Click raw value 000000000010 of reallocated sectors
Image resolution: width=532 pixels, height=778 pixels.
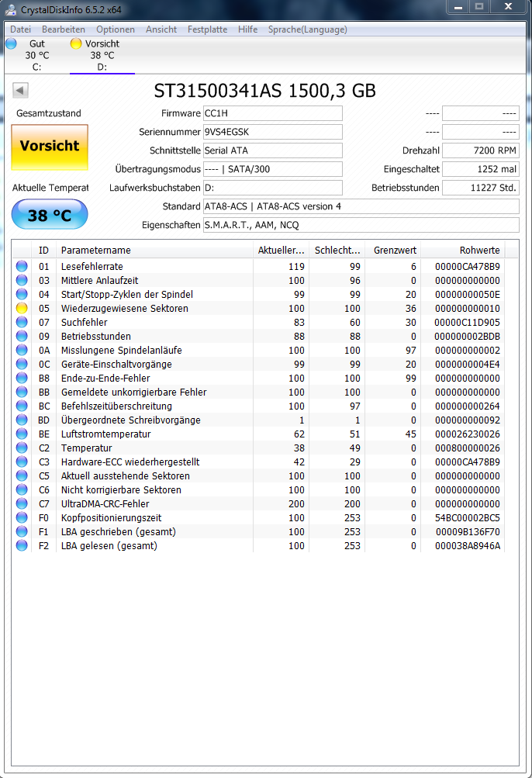click(x=468, y=308)
